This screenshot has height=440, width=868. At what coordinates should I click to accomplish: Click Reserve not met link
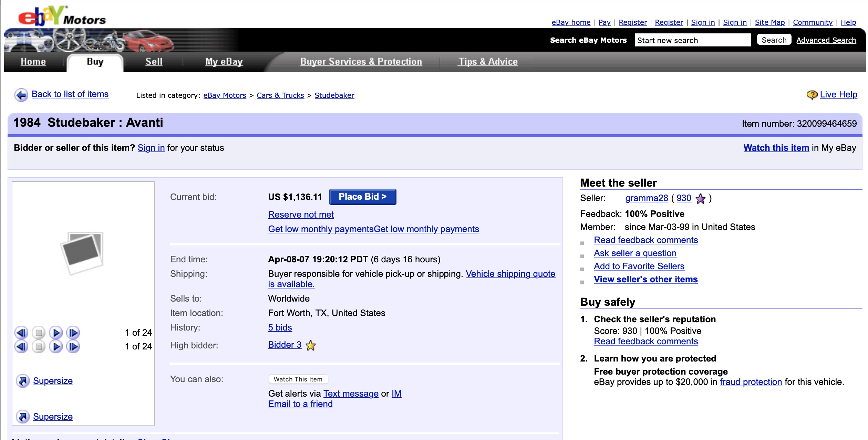click(x=301, y=214)
